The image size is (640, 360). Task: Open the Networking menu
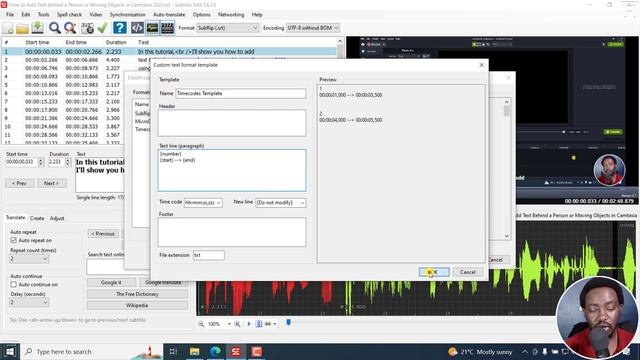tap(231, 14)
